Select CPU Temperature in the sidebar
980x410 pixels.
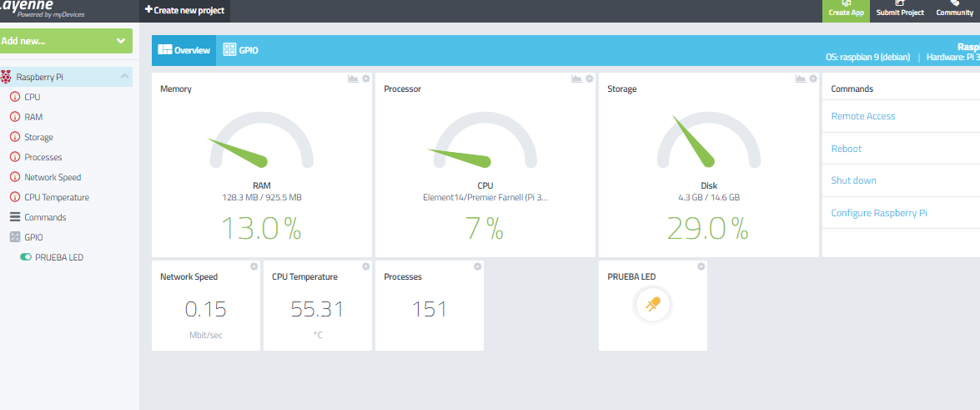coord(56,197)
